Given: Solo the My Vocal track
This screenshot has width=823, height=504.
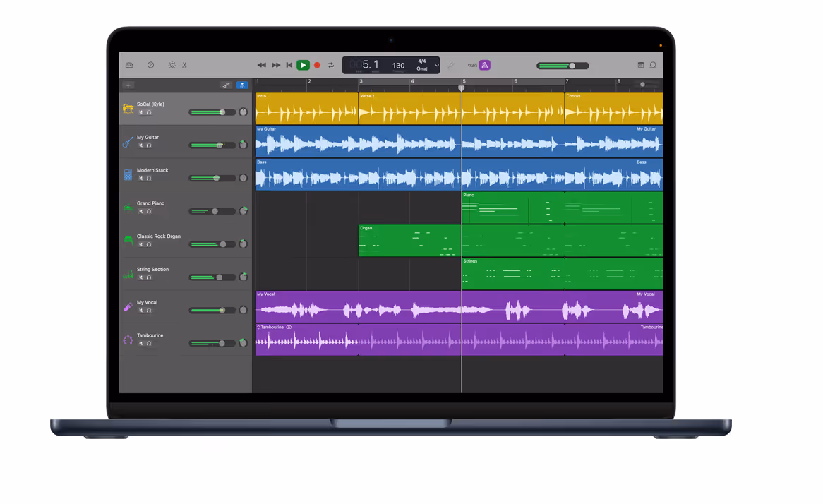Looking at the screenshot, I should coord(149,311).
